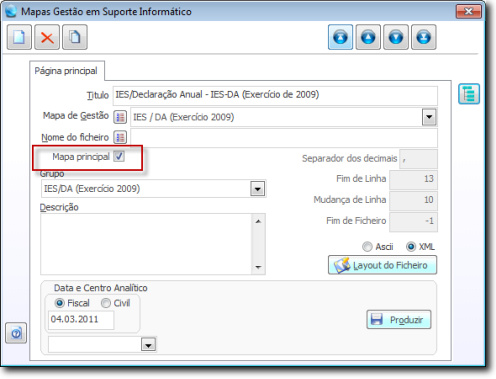Open help icon at bottom left

click(x=16, y=333)
